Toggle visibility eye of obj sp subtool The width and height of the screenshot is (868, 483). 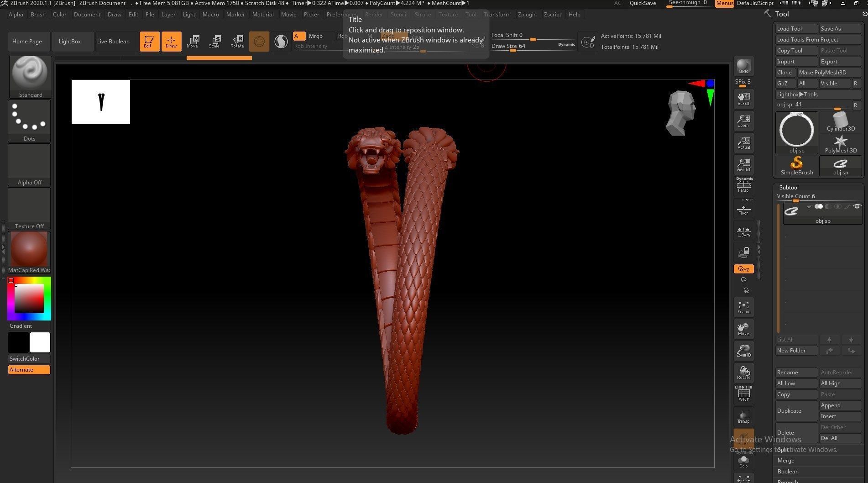pyautogui.click(x=857, y=207)
